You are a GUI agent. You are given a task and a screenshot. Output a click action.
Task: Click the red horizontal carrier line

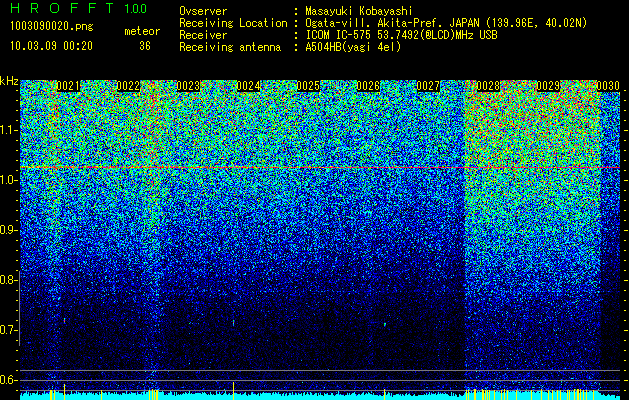[320, 167]
